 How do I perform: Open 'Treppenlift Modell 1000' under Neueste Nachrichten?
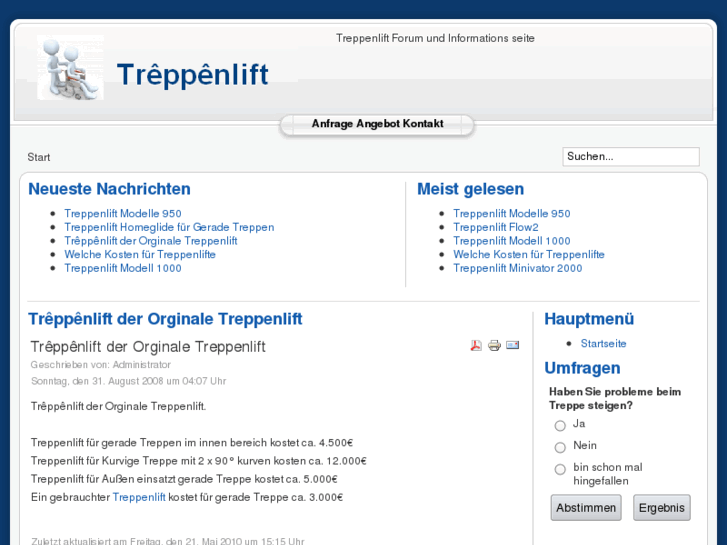click(x=123, y=268)
